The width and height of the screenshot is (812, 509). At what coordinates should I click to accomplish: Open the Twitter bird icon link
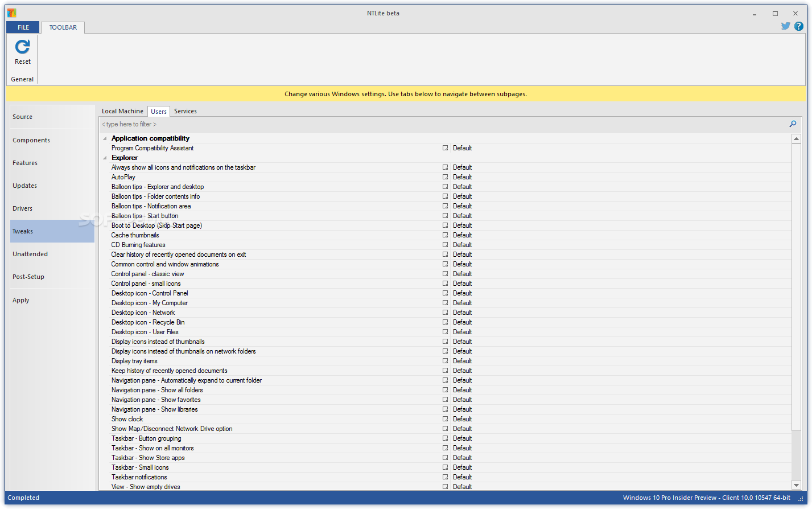(x=785, y=26)
